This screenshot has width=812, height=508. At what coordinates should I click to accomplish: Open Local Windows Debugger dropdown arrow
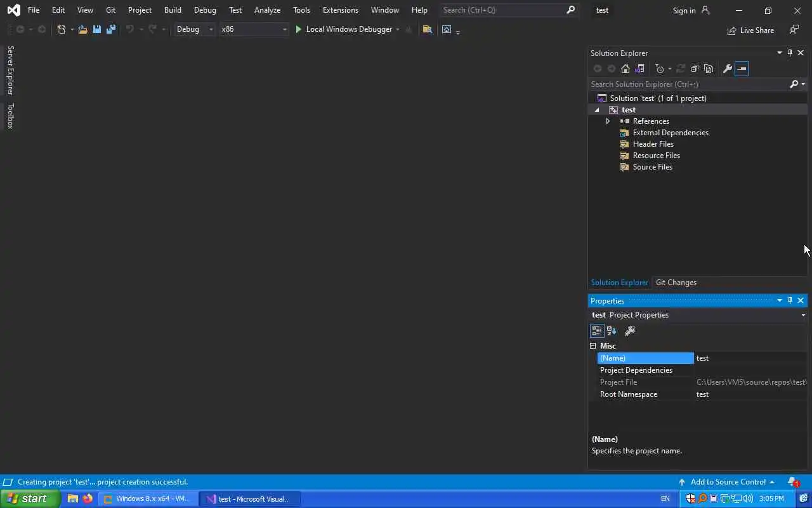(x=398, y=29)
